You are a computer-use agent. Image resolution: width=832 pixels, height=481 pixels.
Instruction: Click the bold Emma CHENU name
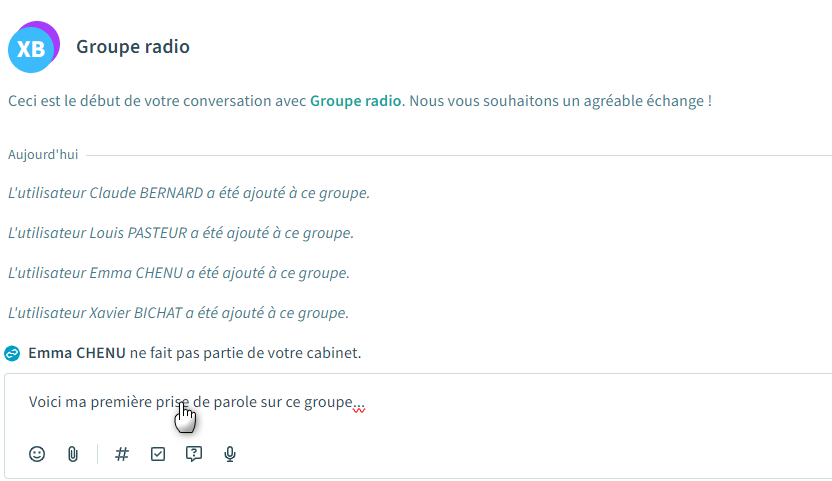[x=77, y=353]
